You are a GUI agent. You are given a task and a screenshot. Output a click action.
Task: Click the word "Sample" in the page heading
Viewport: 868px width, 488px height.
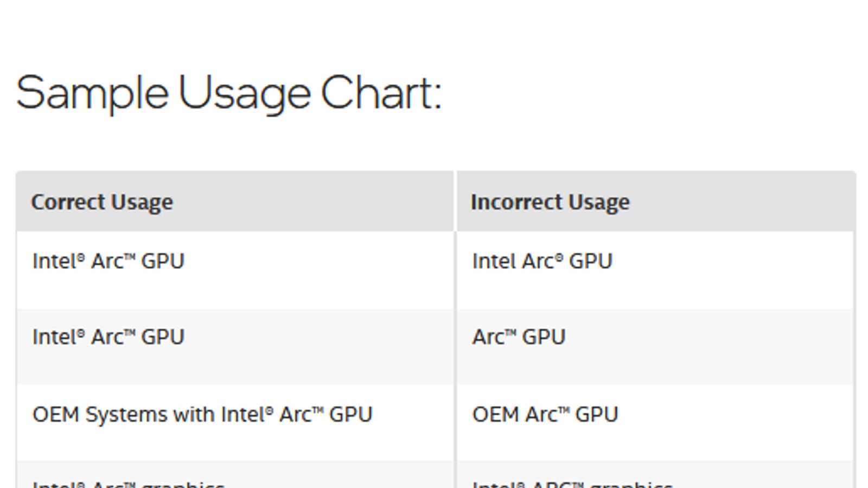tap(92, 93)
